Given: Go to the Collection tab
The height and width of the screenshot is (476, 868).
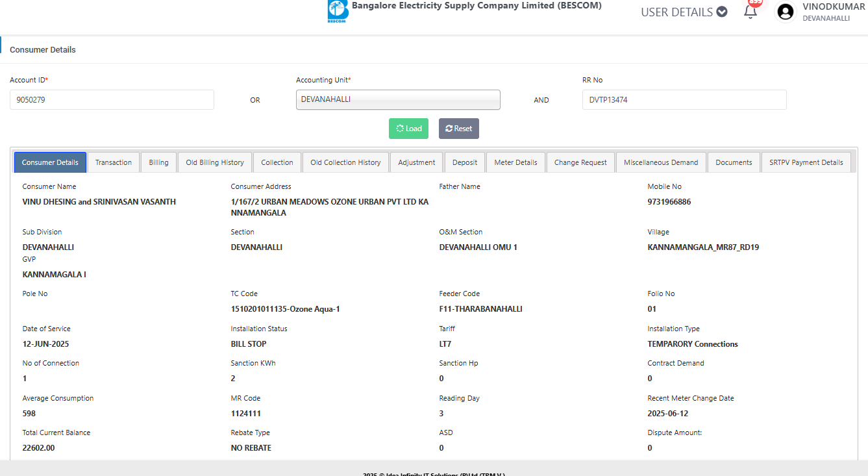Looking at the screenshot, I should [277, 162].
